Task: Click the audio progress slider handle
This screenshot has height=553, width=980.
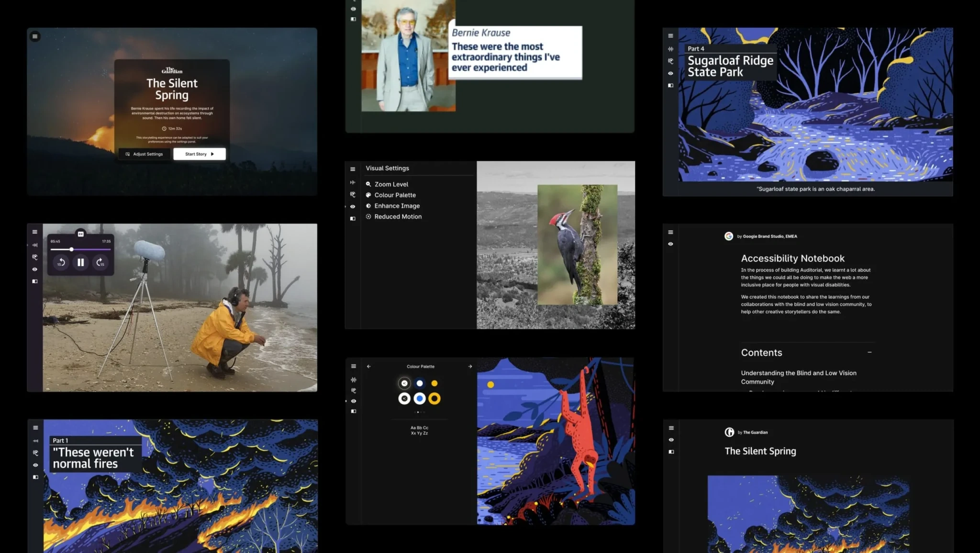Action: (71, 249)
